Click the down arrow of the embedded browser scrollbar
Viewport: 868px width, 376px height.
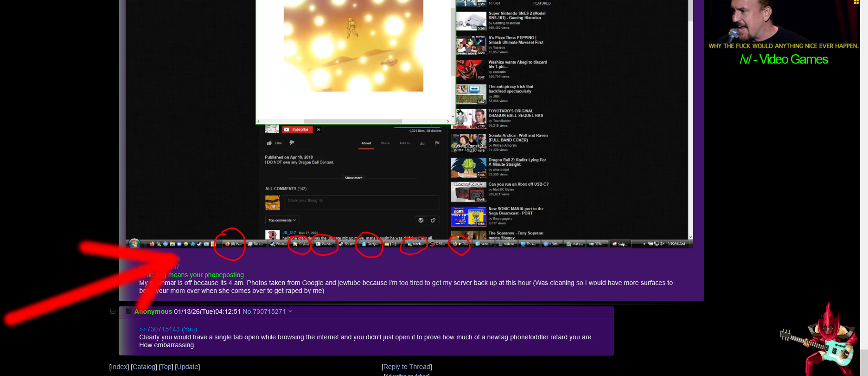tap(690, 237)
